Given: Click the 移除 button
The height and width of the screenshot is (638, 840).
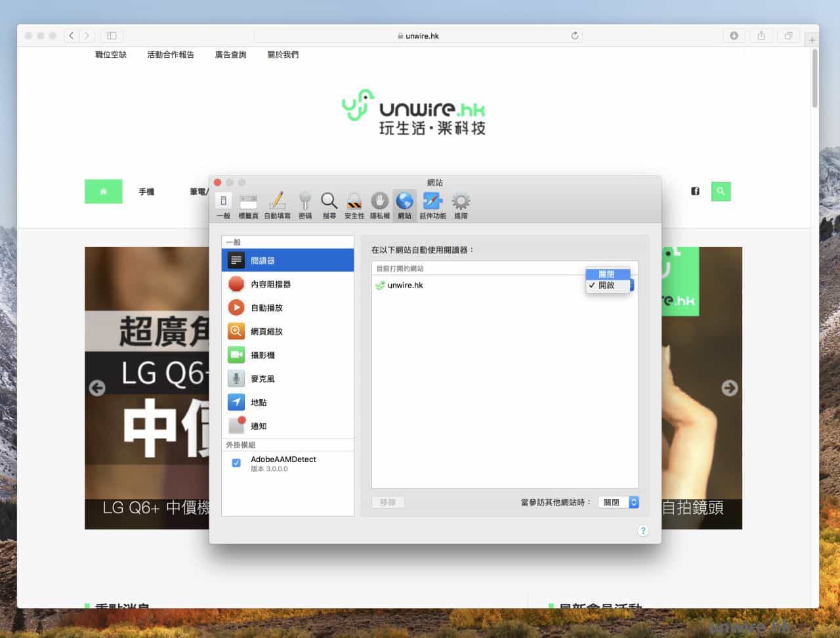Looking at the screenshot, I should [x=388, y=502].
